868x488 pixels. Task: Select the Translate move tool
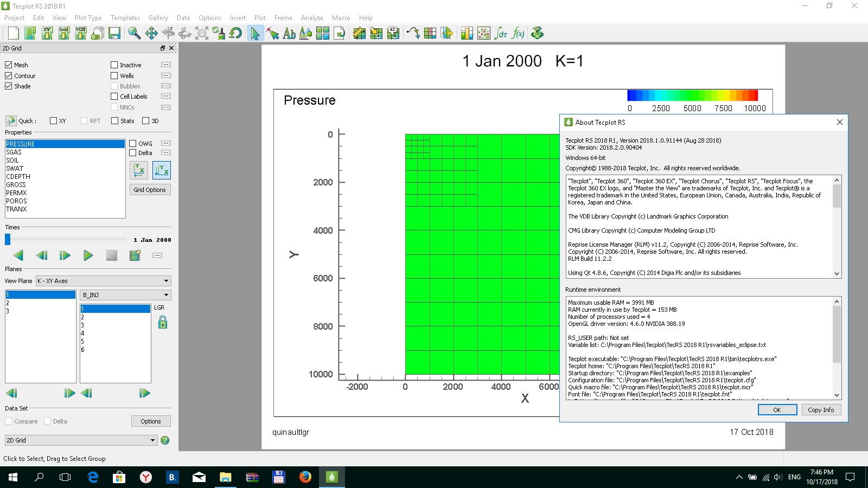[151, 34]
